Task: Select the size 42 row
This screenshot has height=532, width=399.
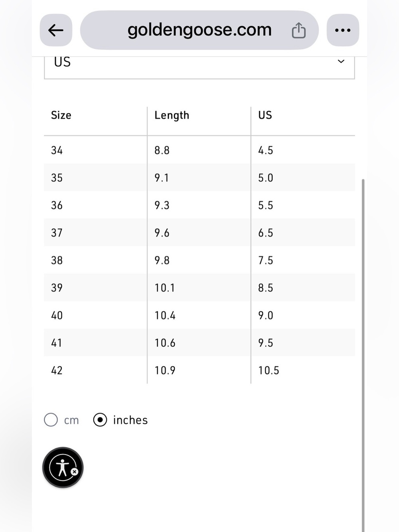Action: tap(199, 370)
